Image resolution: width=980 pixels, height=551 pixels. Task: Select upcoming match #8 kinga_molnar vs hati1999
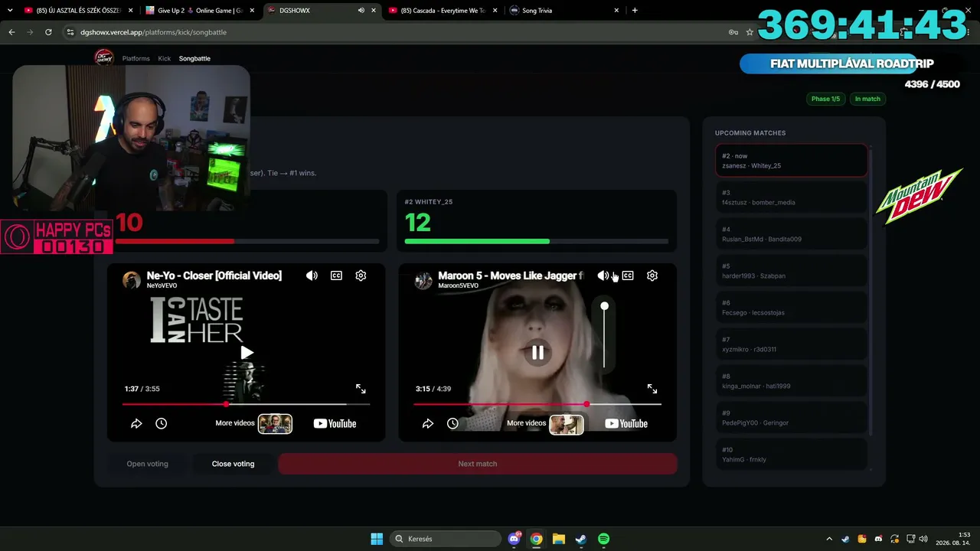[792, 381]
